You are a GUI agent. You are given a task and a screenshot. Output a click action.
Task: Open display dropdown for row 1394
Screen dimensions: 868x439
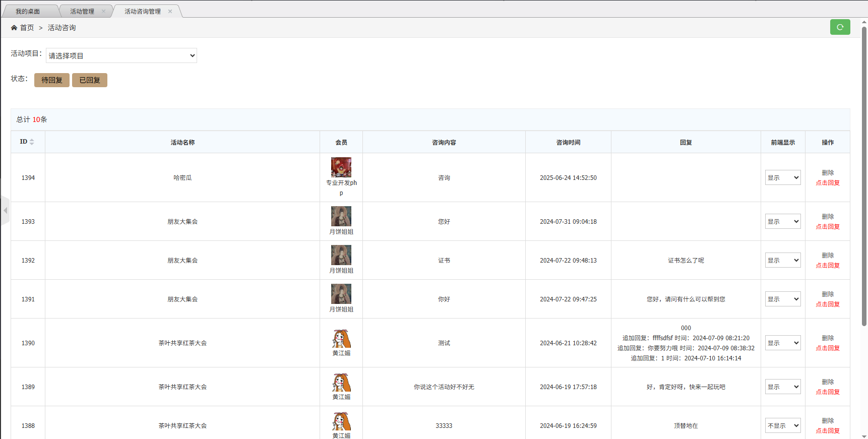[783, 177]
